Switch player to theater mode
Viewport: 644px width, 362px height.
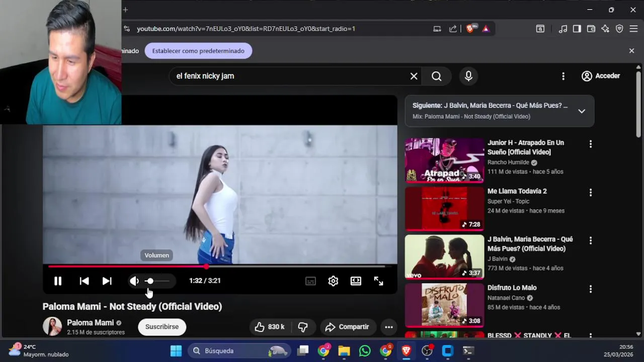click(356, 281)
